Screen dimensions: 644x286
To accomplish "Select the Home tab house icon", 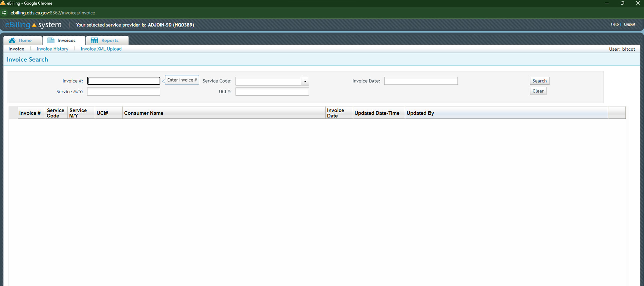I will pos(12,40).
